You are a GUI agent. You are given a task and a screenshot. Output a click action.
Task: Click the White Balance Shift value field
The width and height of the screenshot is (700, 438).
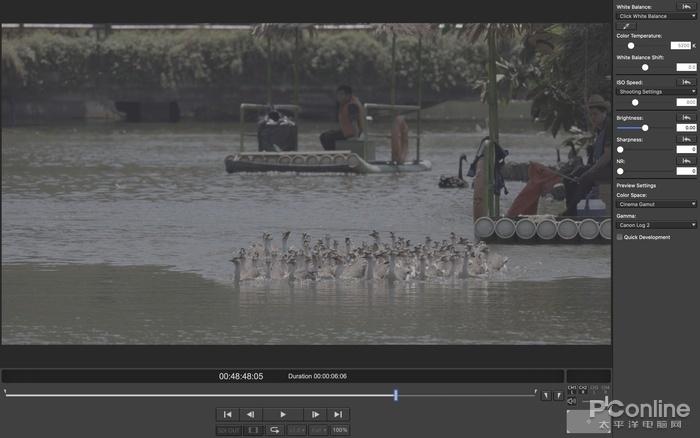686,67
